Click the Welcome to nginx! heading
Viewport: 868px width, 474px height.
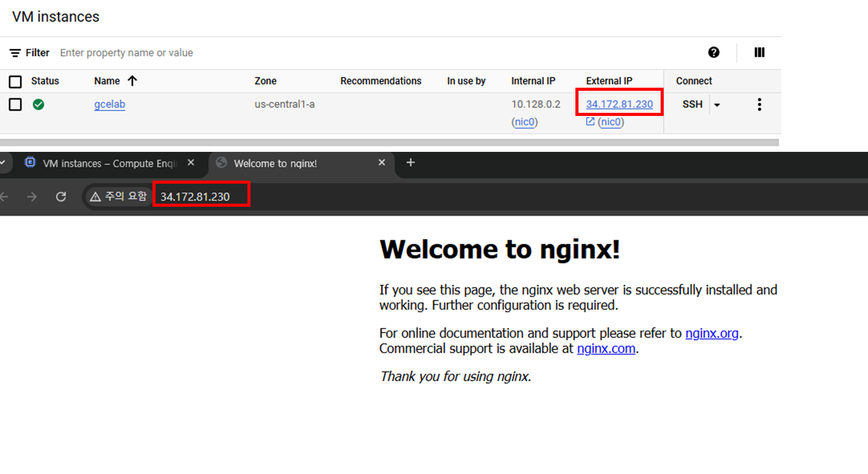tap(499, 250)
